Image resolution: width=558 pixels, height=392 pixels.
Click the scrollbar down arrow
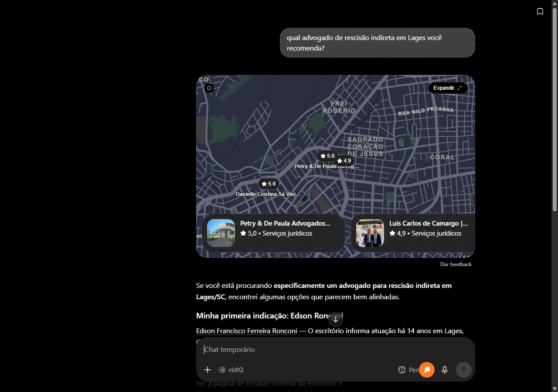point(555,389)
